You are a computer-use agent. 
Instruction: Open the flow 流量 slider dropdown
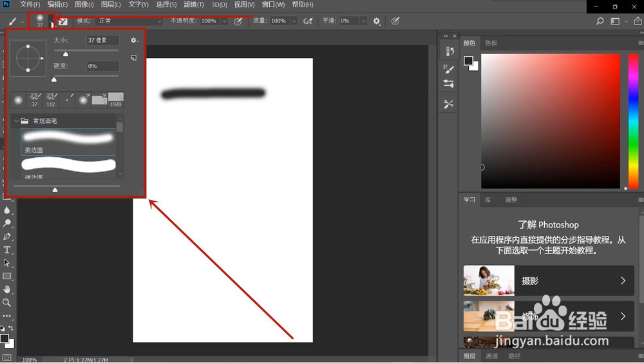point(294,21)
